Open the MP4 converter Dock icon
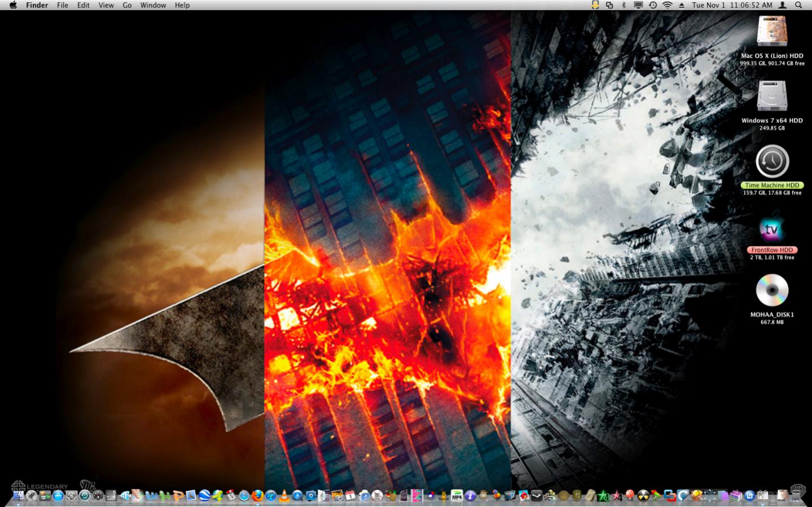Image resolution: width=812 pixels, height=507 pixels. pos(457,496)
